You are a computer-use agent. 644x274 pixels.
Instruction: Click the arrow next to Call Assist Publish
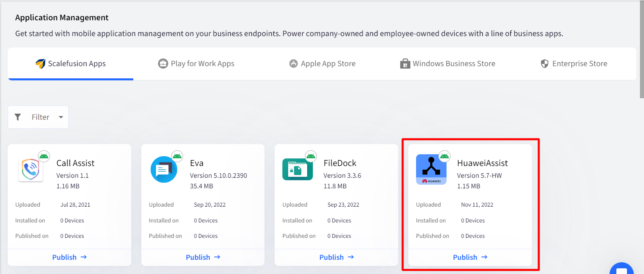84,257
